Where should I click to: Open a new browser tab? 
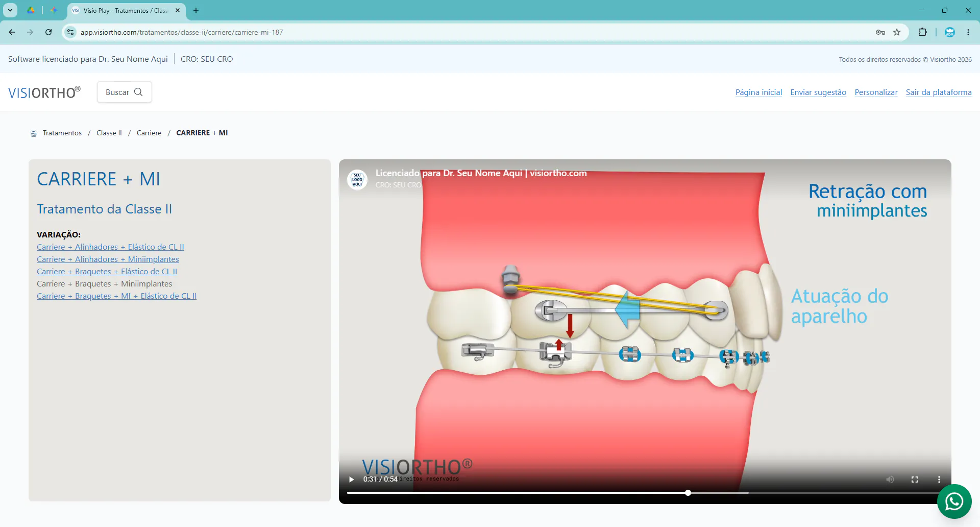coord(196,10)
